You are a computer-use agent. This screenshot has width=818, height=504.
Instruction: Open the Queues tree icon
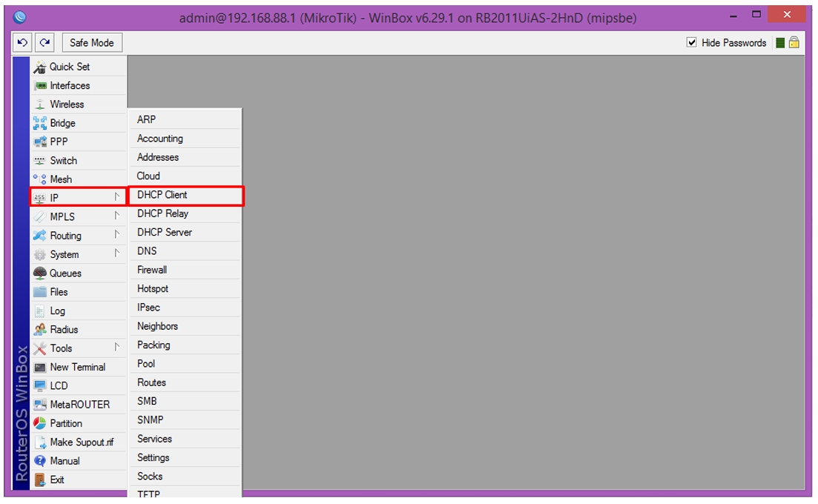39,273
